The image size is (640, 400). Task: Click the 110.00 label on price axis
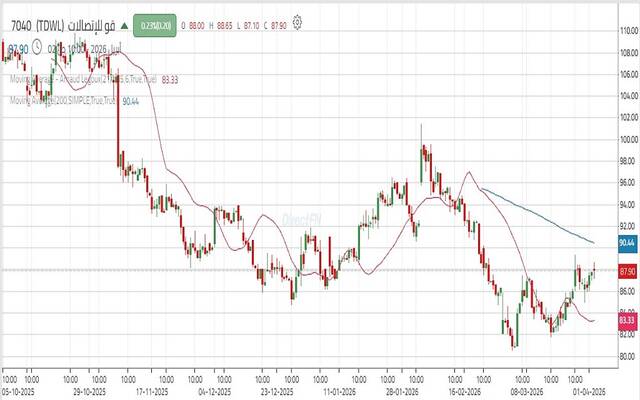coord(627,30)
